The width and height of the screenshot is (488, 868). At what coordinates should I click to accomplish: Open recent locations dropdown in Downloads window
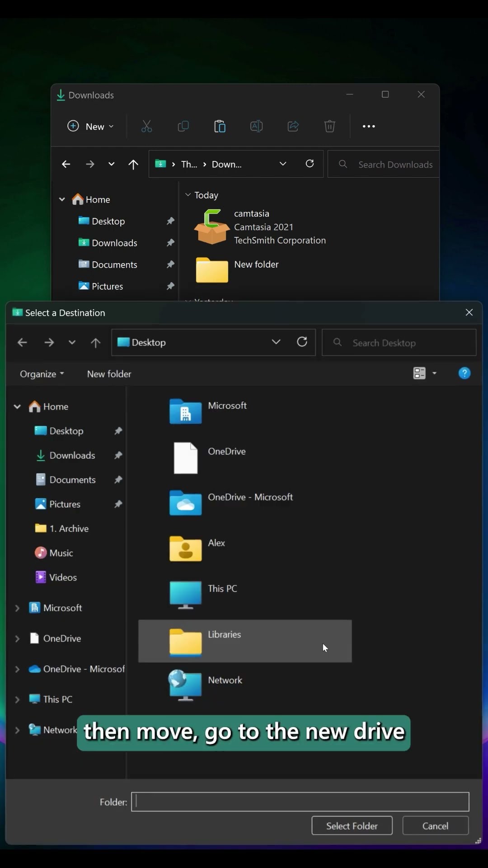click(x=111, y=164)
